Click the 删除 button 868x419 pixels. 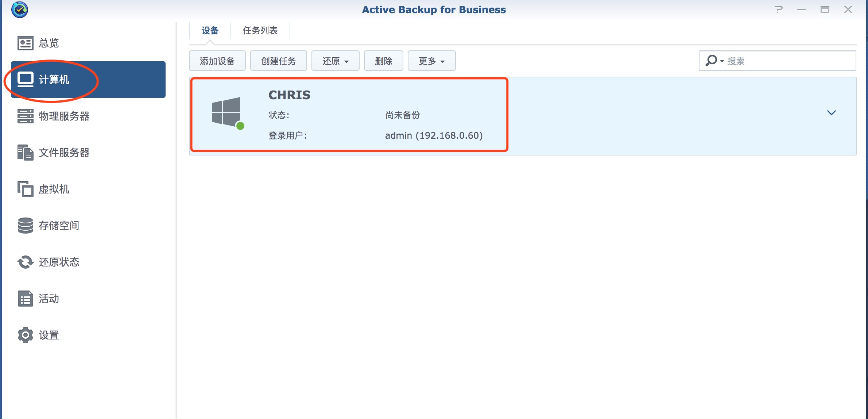[x=384, y=61]
